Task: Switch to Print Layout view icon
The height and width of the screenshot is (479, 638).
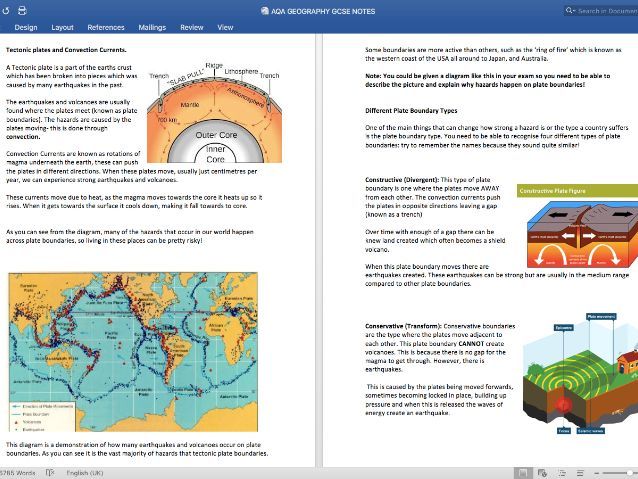Action: (x=523, y=473)
